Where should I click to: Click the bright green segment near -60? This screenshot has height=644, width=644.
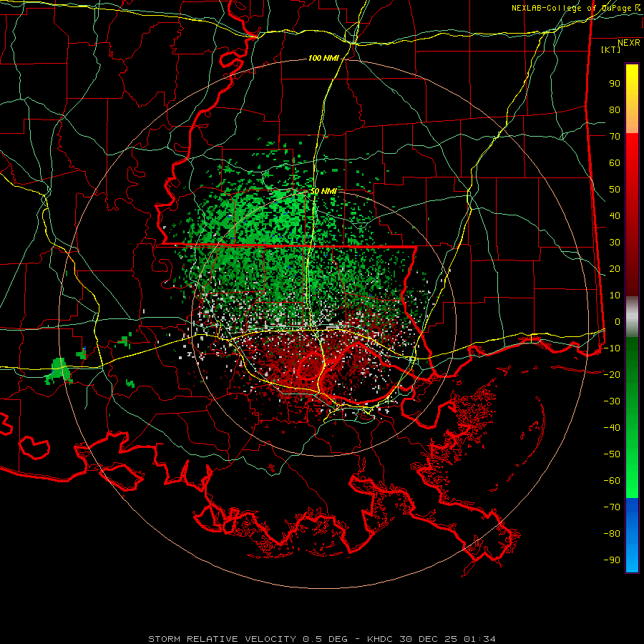click(632, 484)
